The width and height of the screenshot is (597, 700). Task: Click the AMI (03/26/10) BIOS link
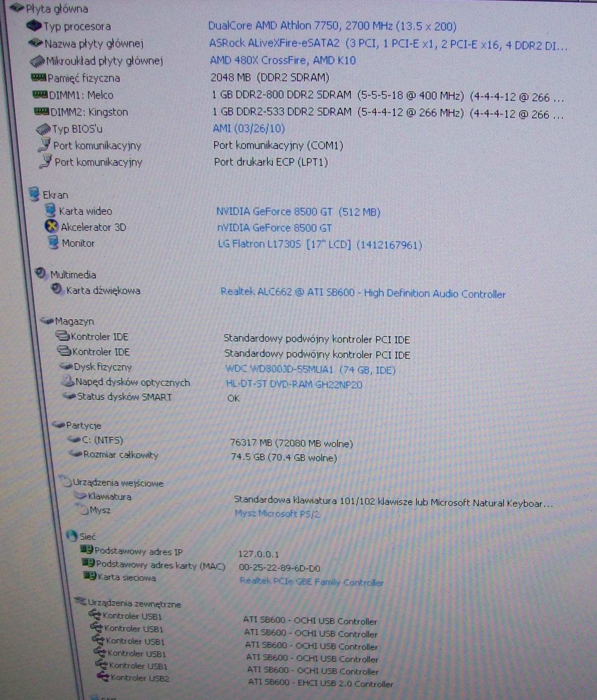(x=249, y=128)
